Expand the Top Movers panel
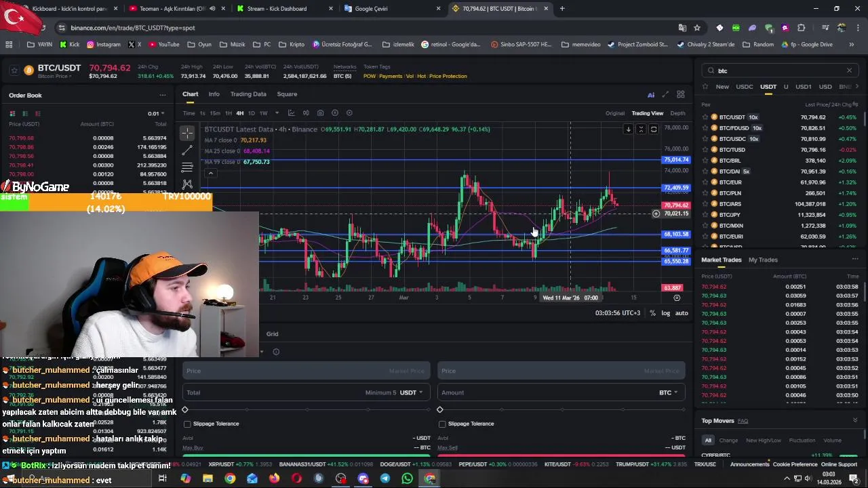 coord(855,420)
